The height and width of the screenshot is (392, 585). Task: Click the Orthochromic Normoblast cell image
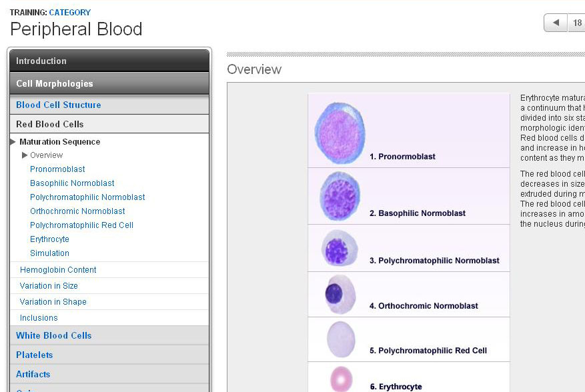(x=340, y=294)
